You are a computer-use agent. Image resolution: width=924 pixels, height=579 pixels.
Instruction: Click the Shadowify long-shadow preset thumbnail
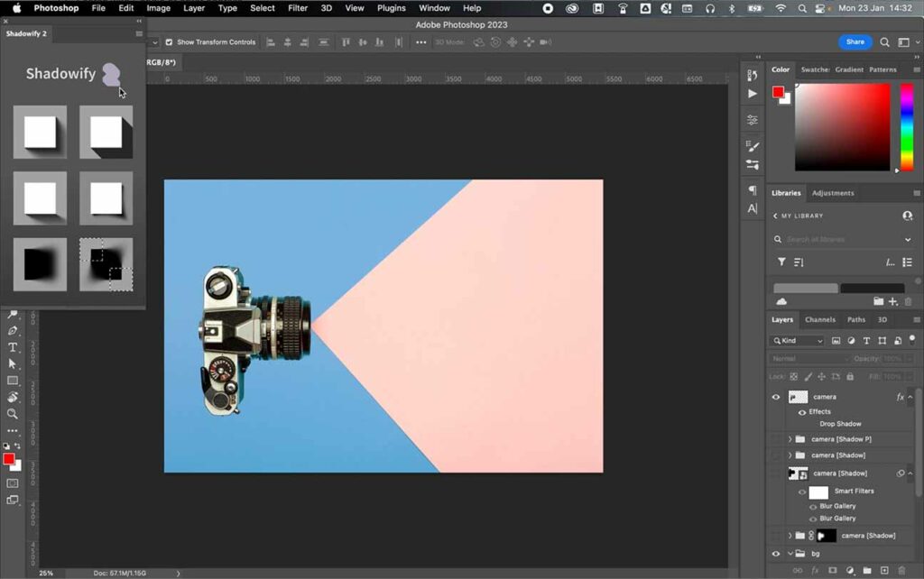click(x=106, y=133)
